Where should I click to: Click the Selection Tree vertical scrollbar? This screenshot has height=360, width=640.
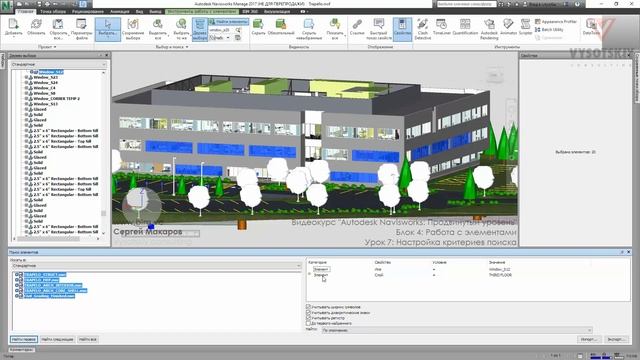104,153
